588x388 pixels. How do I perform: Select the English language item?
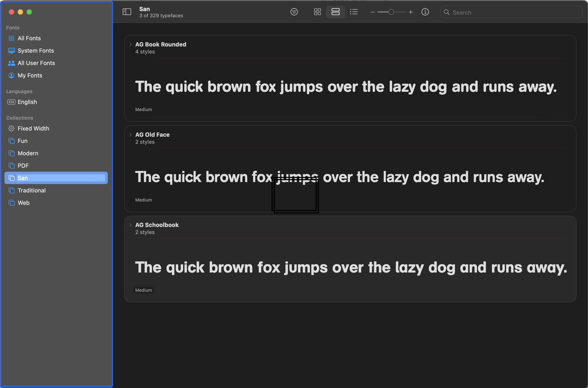27,102
